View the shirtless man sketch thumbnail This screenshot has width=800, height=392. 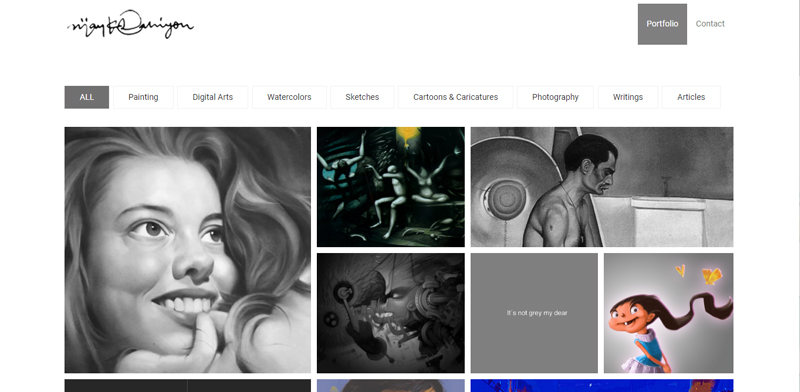pyautogui.click(x=602, y=187)
